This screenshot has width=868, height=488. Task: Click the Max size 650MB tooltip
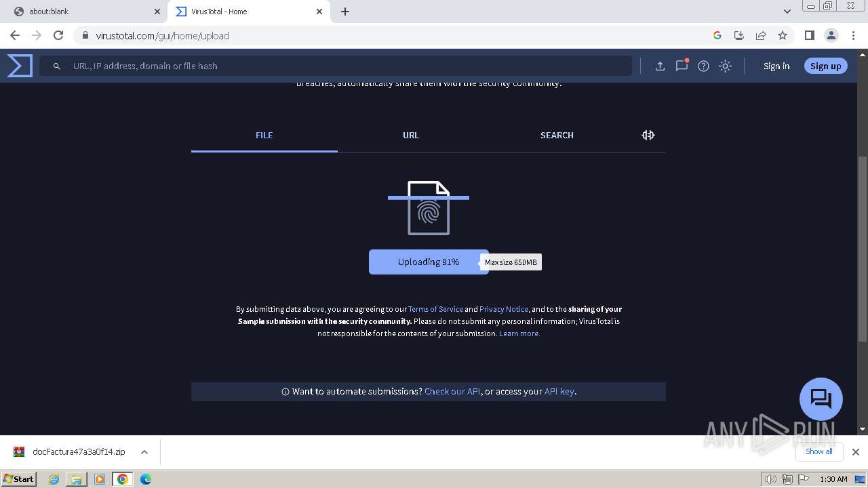pos(511,262)
